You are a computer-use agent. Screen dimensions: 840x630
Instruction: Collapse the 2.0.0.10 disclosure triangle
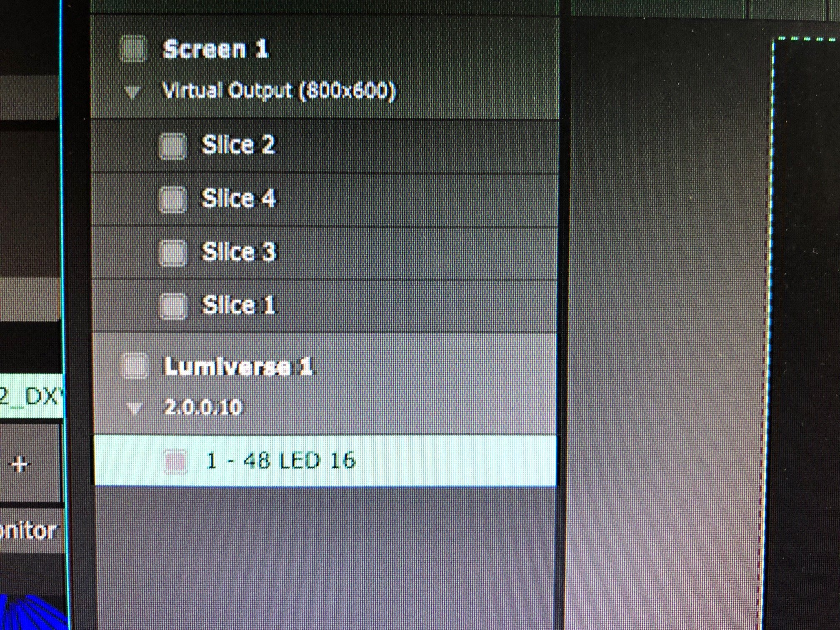coord(134,408)
